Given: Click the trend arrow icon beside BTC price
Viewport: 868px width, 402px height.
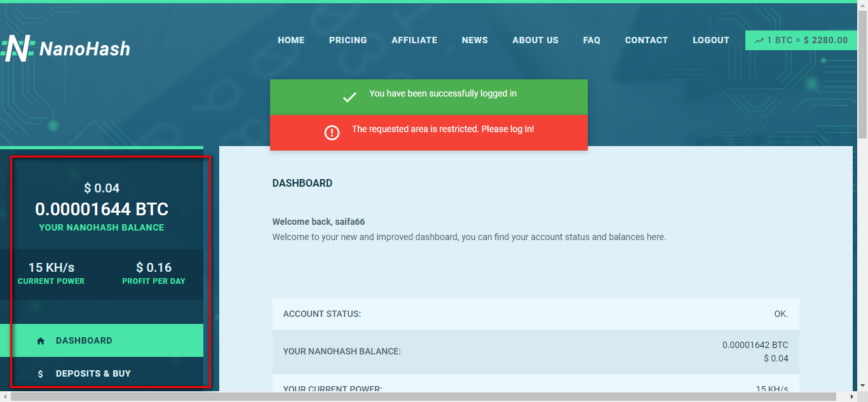Looking at the screenshot, I should point(759,40).
